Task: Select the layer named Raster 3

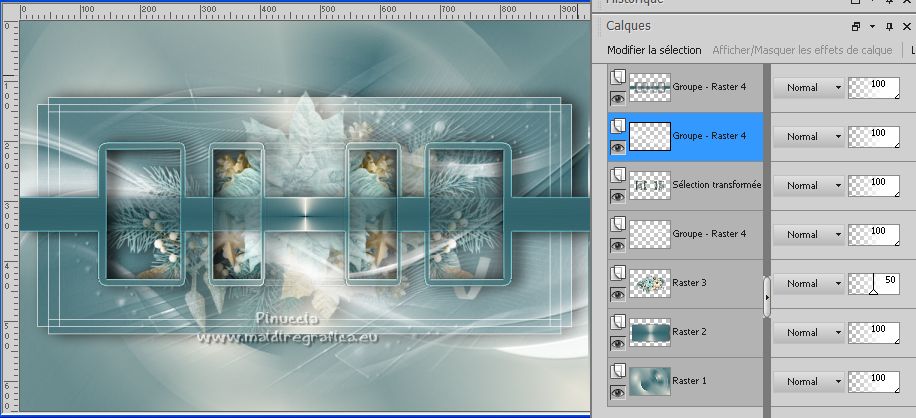Action: 689,283
